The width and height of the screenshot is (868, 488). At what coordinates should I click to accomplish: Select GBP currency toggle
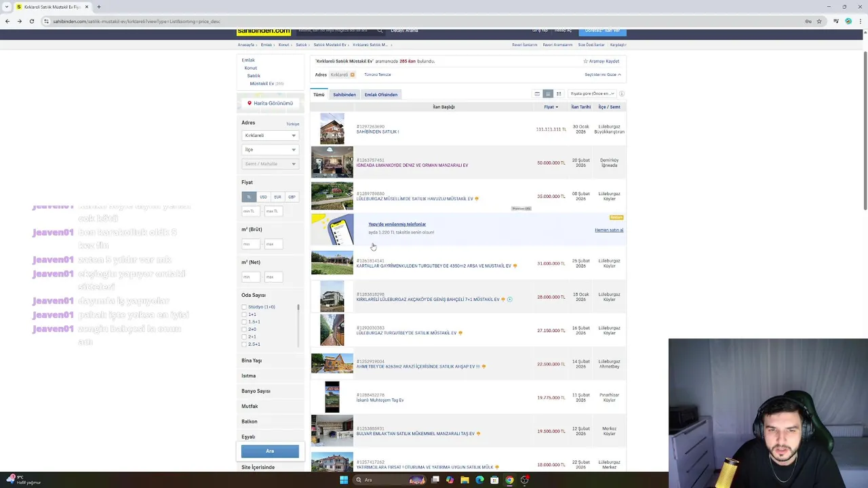click(292, 197)
